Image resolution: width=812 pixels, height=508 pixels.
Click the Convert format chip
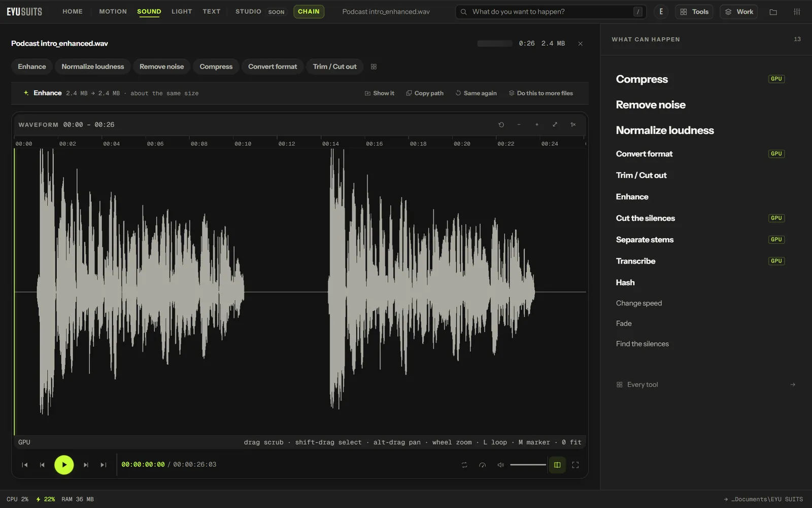tap(273, 67)
